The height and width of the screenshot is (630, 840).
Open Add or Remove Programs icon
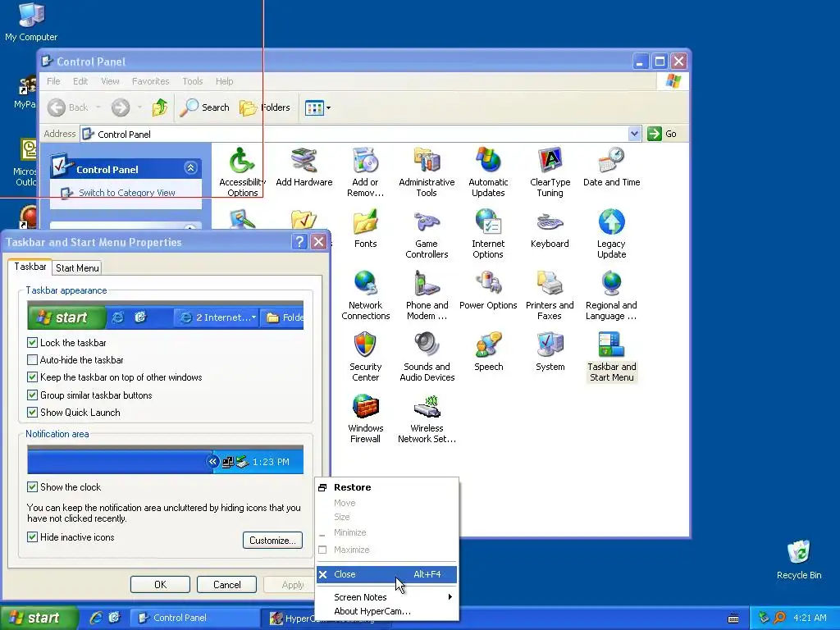point(365,171)
